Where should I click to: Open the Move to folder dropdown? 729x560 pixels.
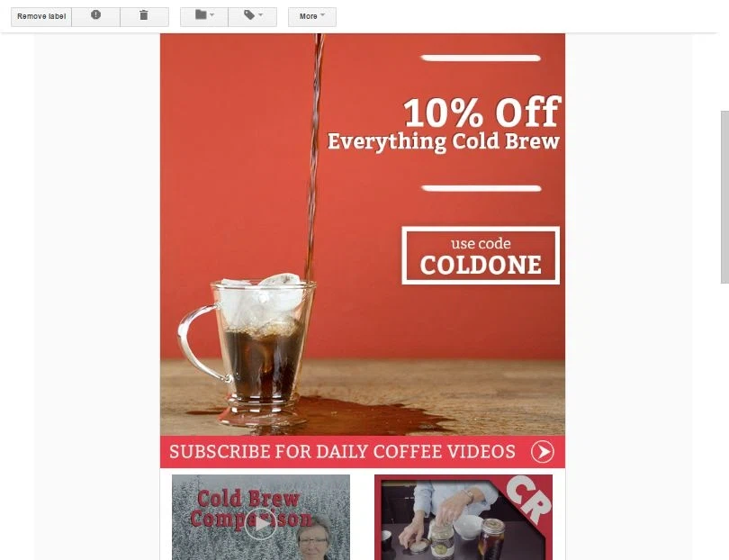(204, 16)
